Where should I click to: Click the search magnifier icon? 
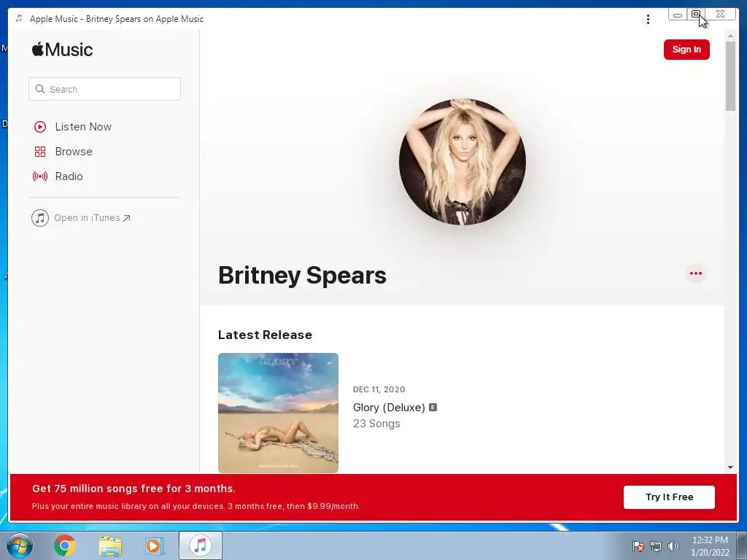41,89
